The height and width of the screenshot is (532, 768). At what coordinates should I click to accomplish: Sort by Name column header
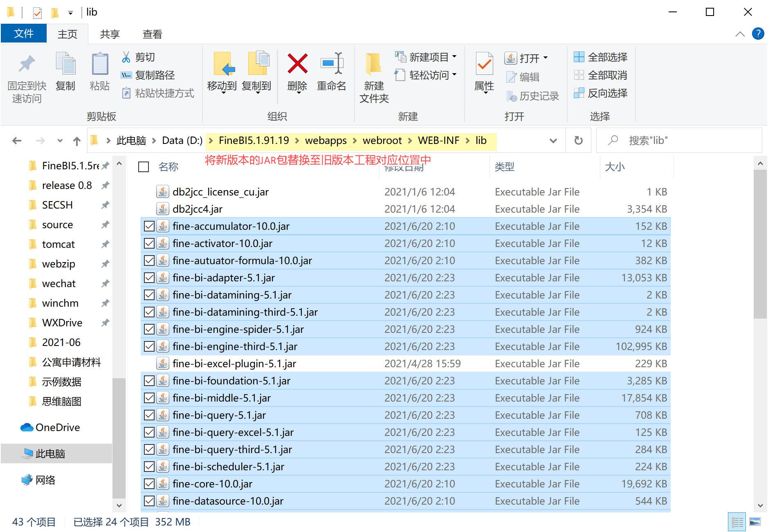click(168, 167)
